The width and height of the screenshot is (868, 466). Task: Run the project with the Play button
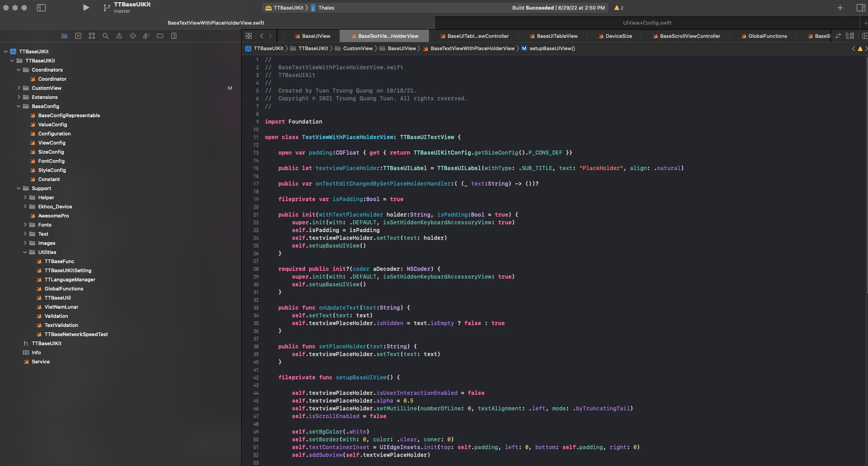(x=86, y=7)
